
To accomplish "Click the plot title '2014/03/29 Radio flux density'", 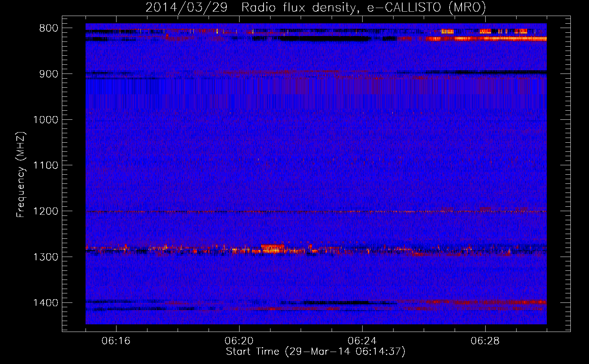I will [x=250, y=7].
